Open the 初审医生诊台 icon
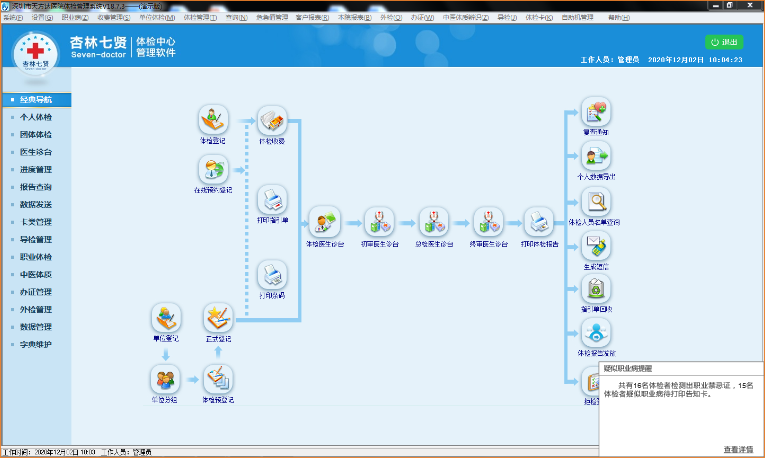 pos(380,222)
